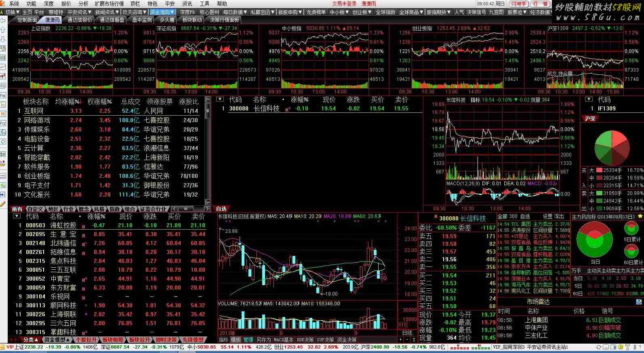
Task: Switch to 通达信看盘 tab
Action: click(x=112, y=19)
